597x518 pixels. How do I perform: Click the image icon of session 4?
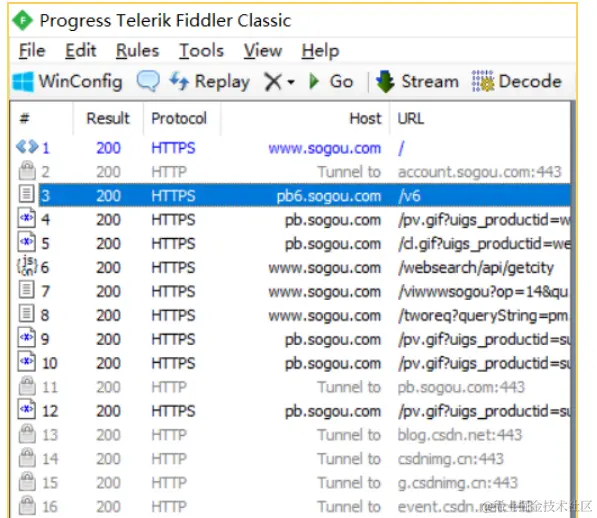(27, 218)
